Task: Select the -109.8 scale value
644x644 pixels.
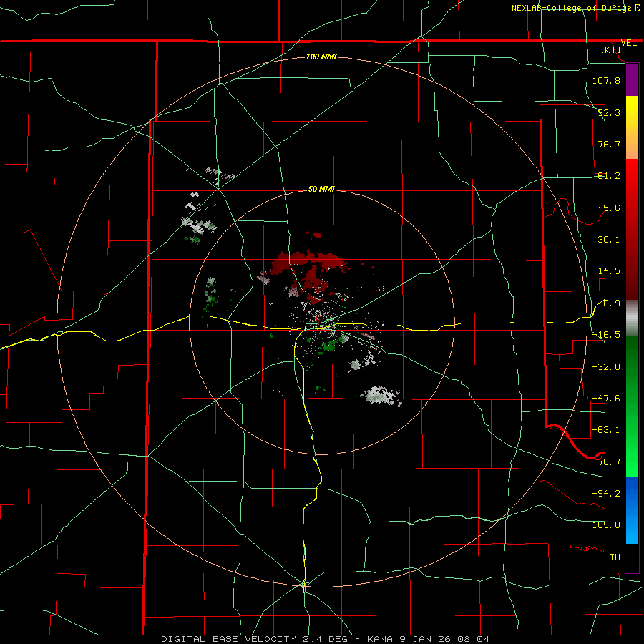Action: click(x=603, y=525)
